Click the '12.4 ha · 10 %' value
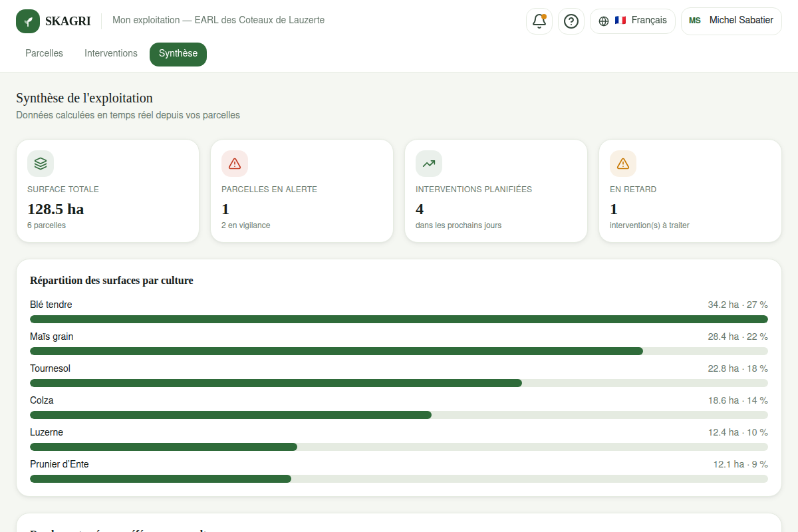The image size is (798, 532). (x=737, y=432)
